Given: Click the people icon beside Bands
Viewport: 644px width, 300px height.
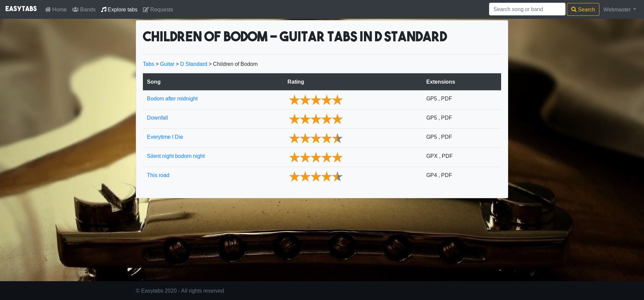Looking at the screenshot, I should [x=75, y=9].
